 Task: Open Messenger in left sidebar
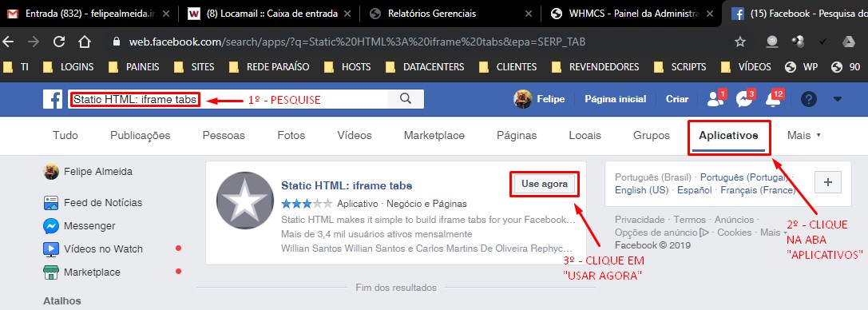[80, 226]
